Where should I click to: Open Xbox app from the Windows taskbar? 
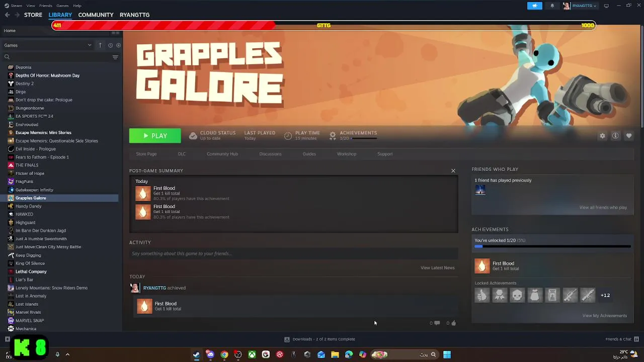[x=252, y=354]
